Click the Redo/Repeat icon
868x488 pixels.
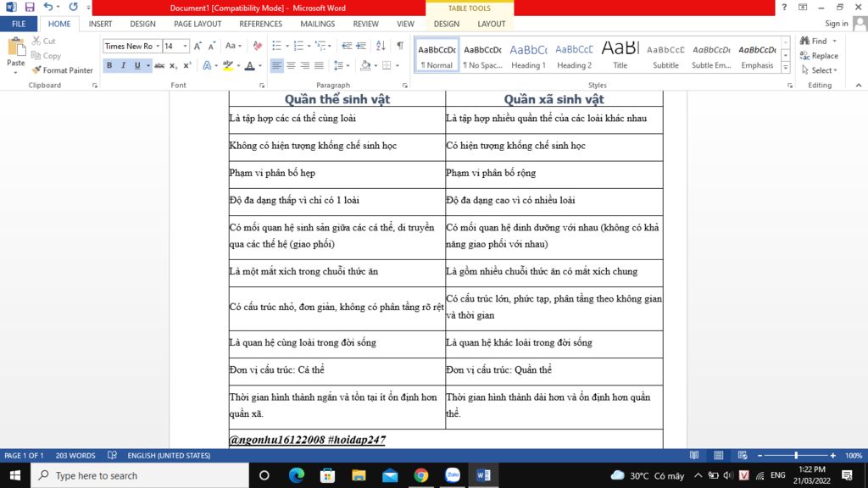tap(73, 7)
